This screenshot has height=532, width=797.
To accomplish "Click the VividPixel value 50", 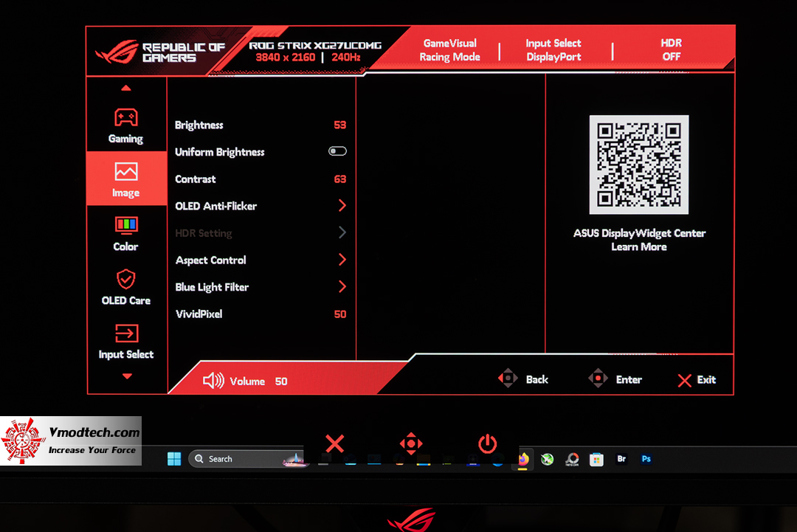I will click(340, 314).
